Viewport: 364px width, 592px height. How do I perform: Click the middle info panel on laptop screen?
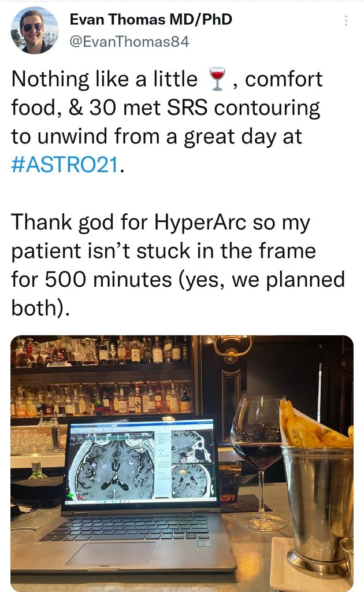point(162,465)
